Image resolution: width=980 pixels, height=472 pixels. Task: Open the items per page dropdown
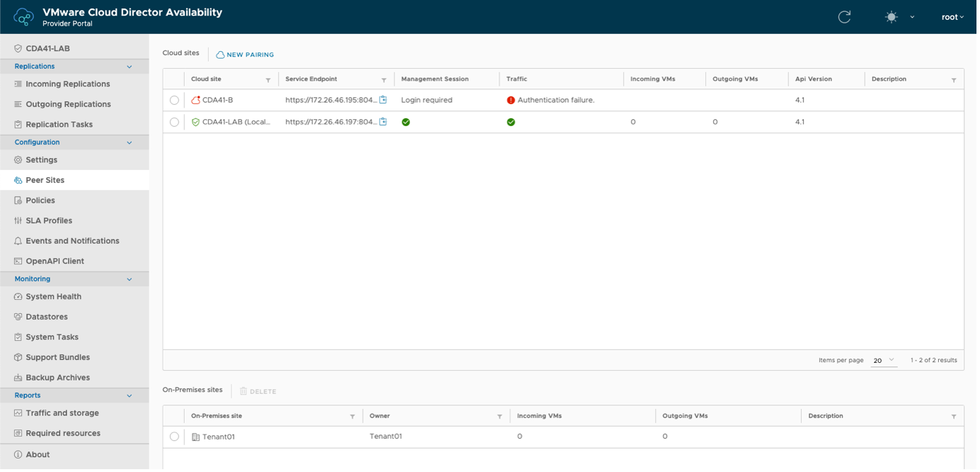point(884,361)
